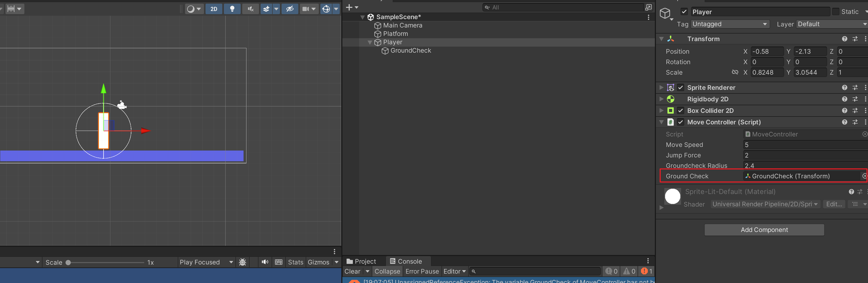
Task: Click the plus create object button in Hierarchy
Action: pyautogui.click(x=352, y=7)
